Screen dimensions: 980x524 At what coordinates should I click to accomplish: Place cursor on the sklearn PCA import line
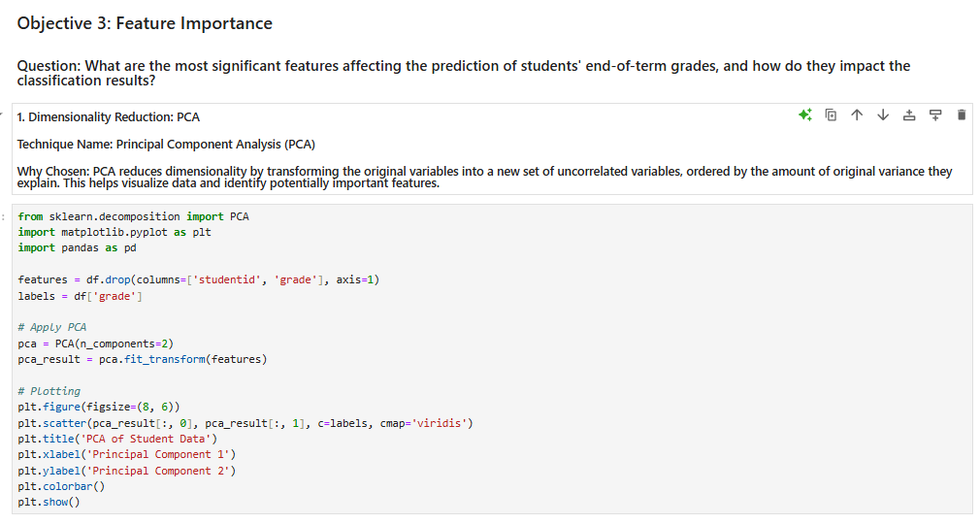[133, 216]
